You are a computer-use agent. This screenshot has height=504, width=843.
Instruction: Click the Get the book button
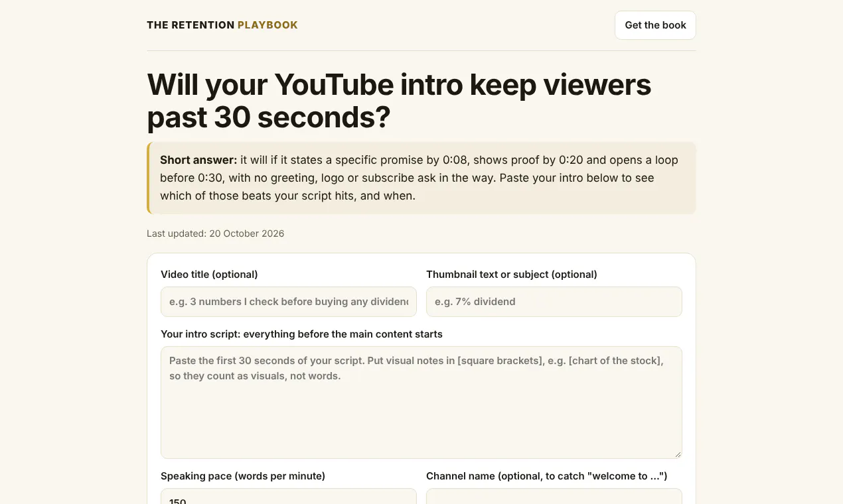tap(655, 25)
